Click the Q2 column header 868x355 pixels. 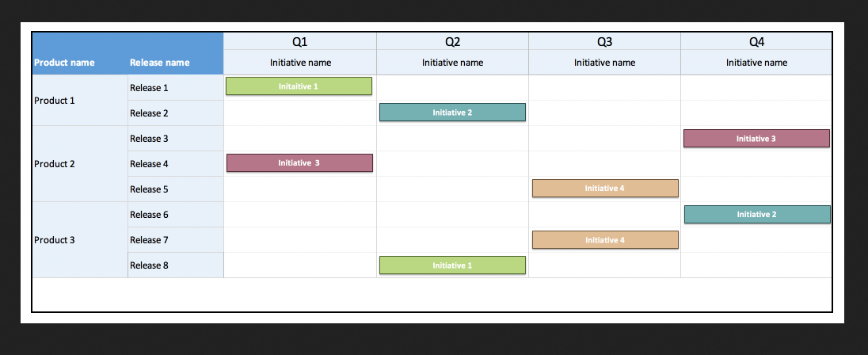[452, 41]
